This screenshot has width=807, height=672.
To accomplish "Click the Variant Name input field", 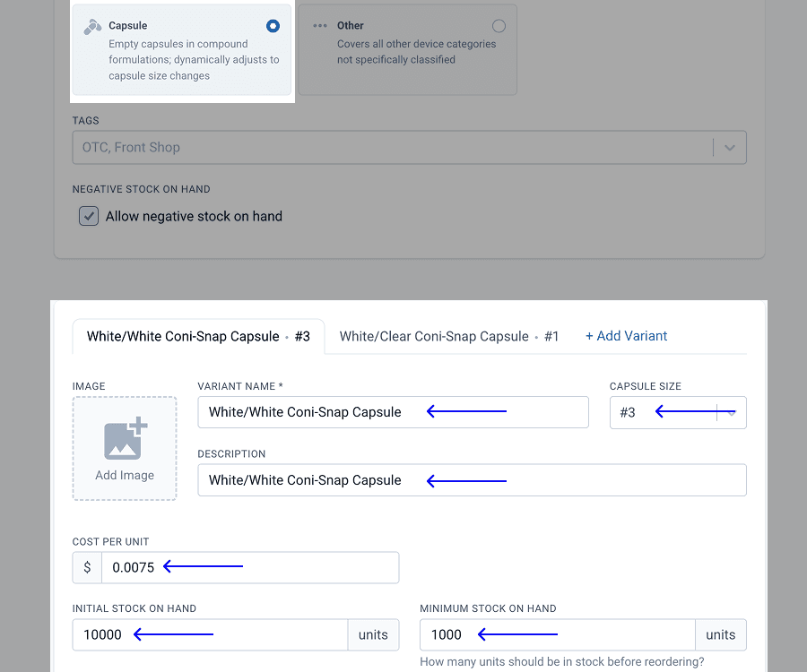I will [394, 412].
